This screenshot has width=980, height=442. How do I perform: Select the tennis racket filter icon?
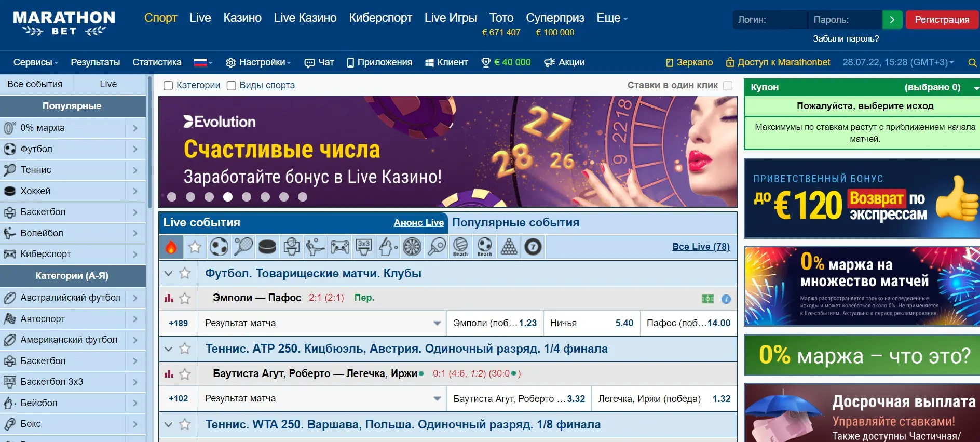click(243, 247)
